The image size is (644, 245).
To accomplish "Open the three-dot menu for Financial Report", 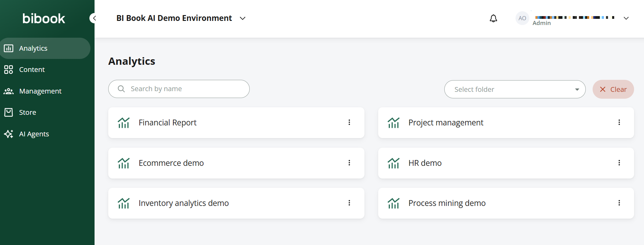I will 349,122.
